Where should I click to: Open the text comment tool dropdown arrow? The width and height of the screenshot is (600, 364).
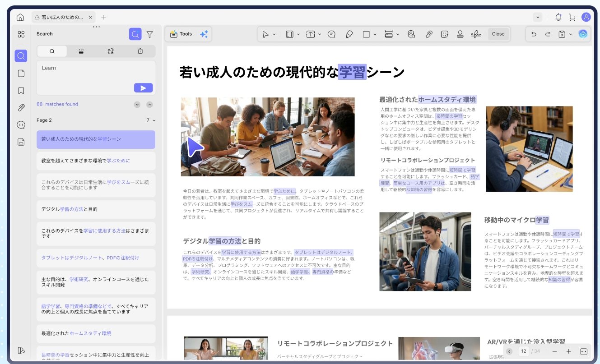(x=320, y=34)
